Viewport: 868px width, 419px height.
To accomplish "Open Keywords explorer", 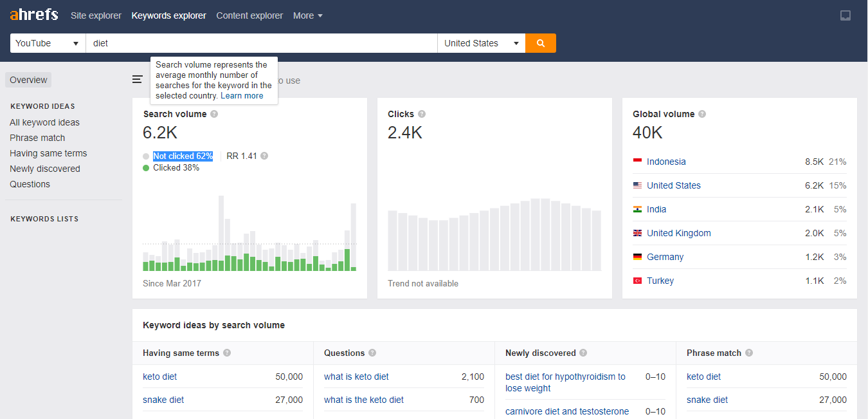I will coord(169,15).
